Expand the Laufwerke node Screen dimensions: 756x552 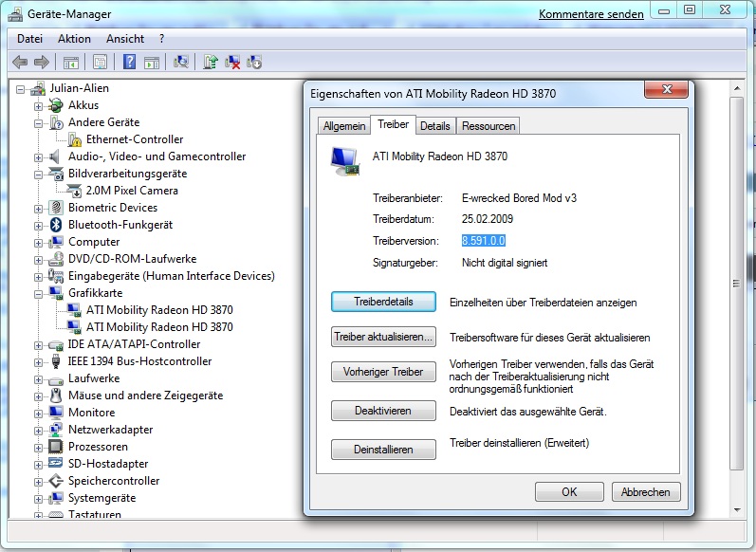point(38,380)
